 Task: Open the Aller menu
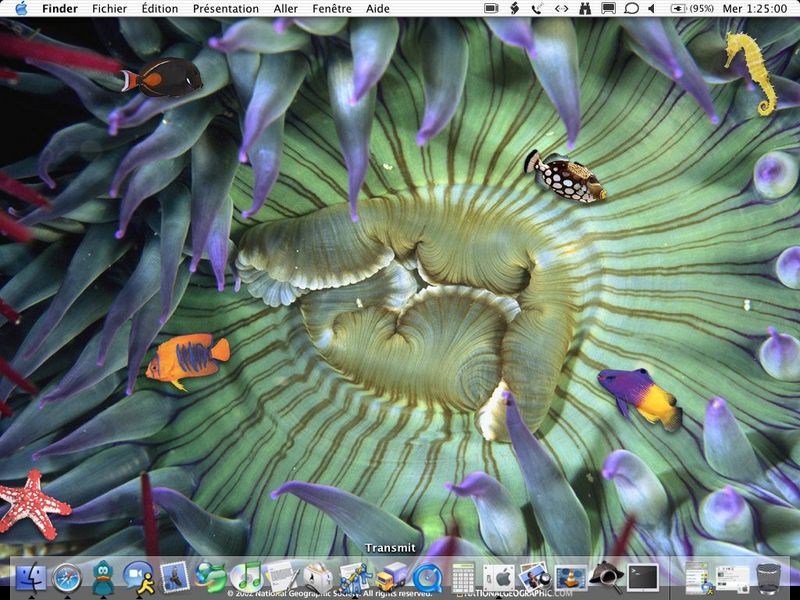click(x=286, y=9)
